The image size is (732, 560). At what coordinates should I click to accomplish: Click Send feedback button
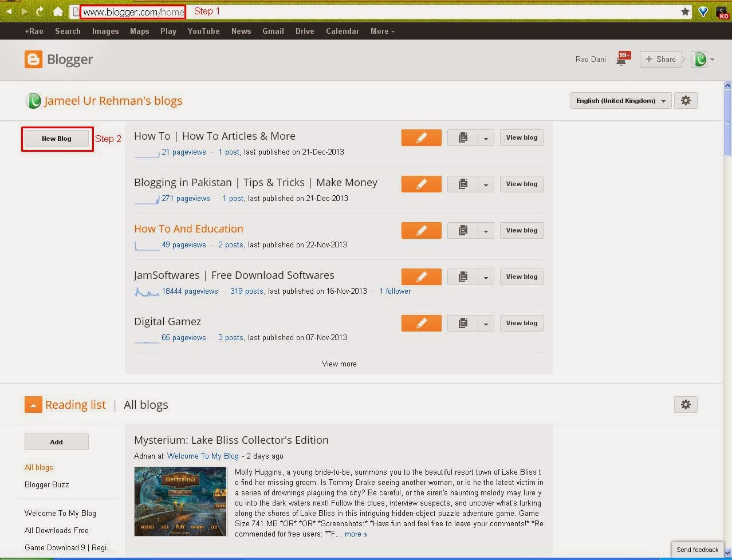(697, 549)
